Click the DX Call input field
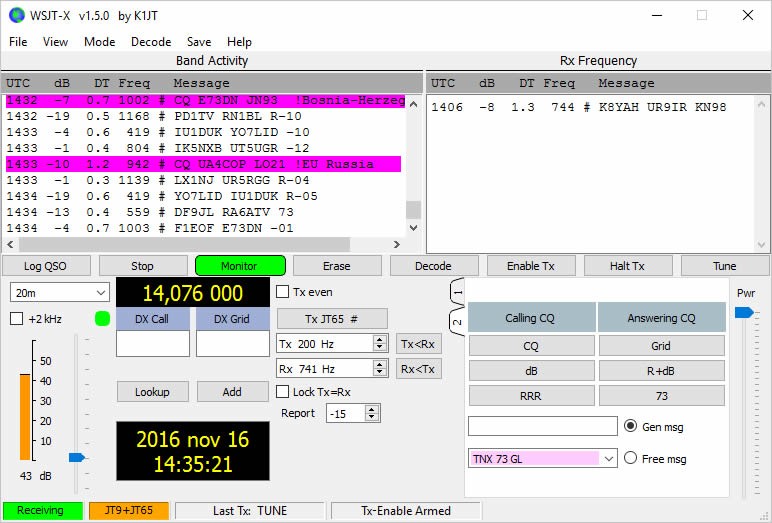772x523 pixels. point(153,343)
